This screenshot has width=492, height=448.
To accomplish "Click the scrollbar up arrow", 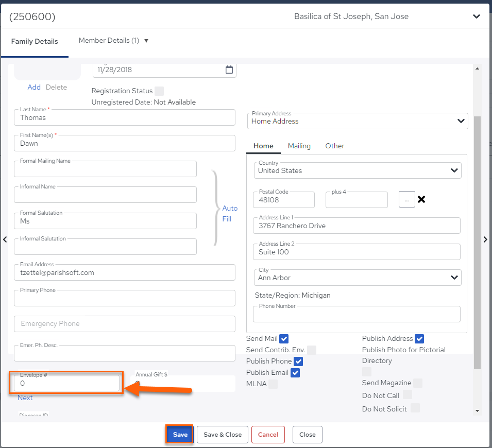I will pyautogui.click(x=477, y=68).
